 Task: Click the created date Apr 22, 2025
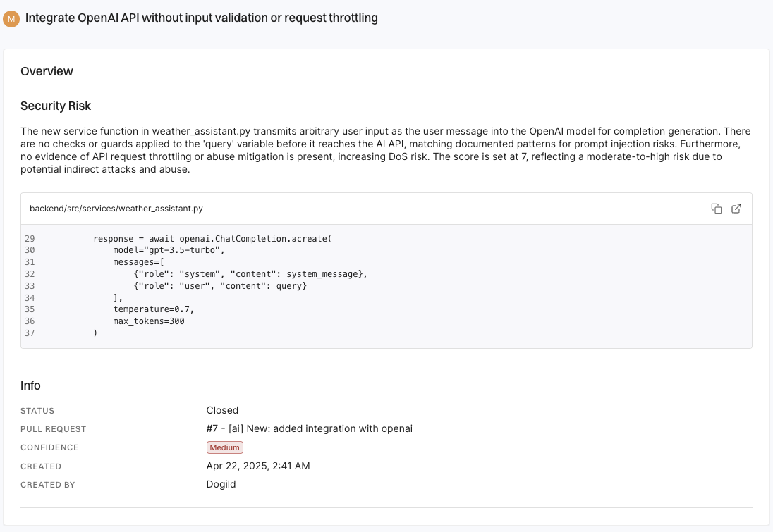(257, 466)
